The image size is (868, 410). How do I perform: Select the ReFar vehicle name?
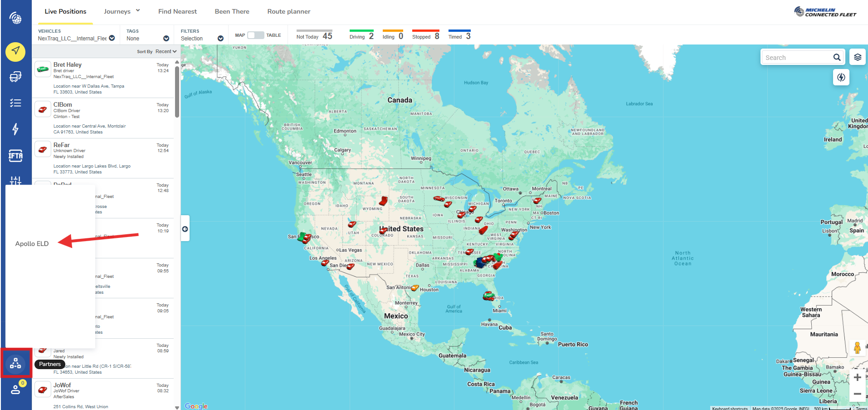click(x=62, y=145)
